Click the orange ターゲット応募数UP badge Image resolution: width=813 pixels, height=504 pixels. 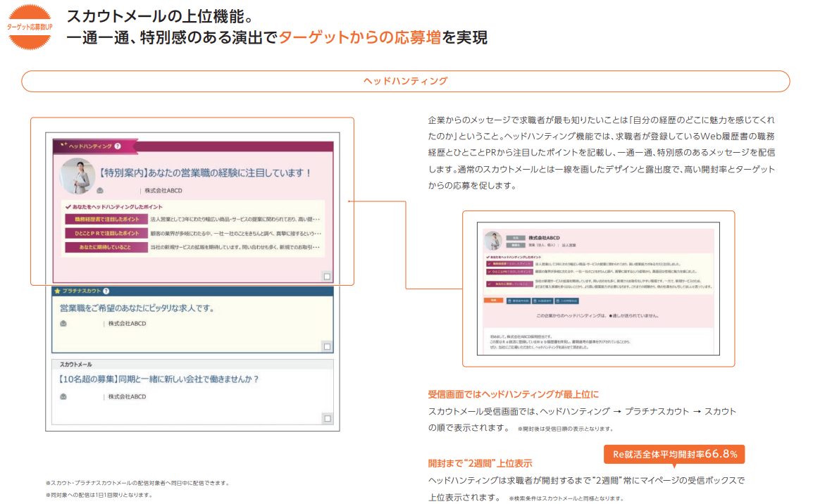pos(30,27)
